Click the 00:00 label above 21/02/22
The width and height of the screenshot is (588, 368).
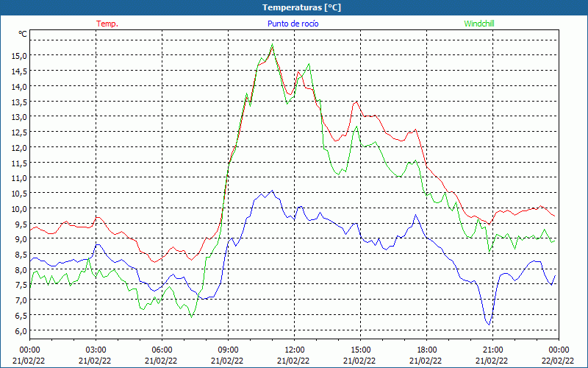click(29, 350)
